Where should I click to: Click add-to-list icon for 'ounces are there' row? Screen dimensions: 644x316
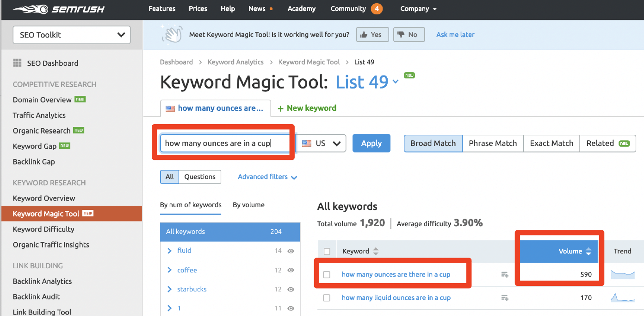click(x=504, y=275)
